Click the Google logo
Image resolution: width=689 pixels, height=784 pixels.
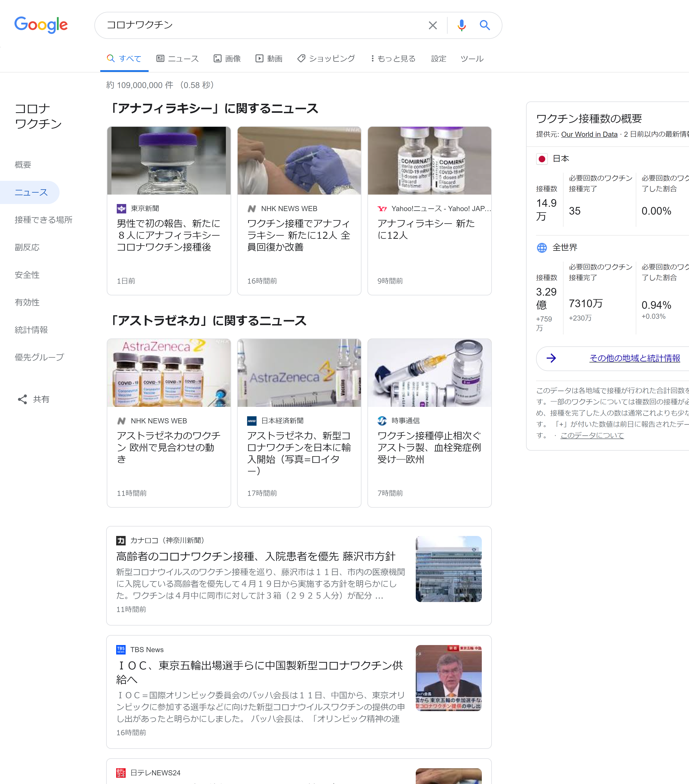pos(41,25)
